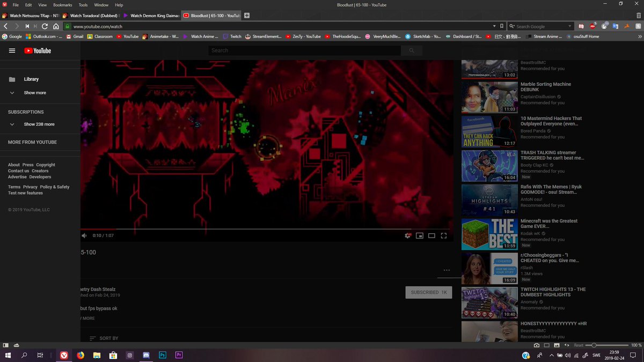Click the SUBSCRIBED 1K button
The height and width of the screenshot is (362, 644).
[x=428, y=292]
